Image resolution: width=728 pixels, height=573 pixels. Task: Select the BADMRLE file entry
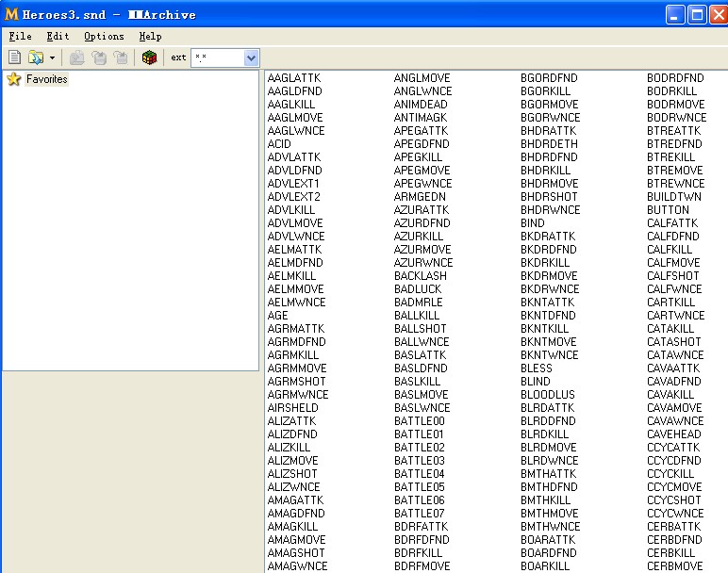(x=419, y=302)
